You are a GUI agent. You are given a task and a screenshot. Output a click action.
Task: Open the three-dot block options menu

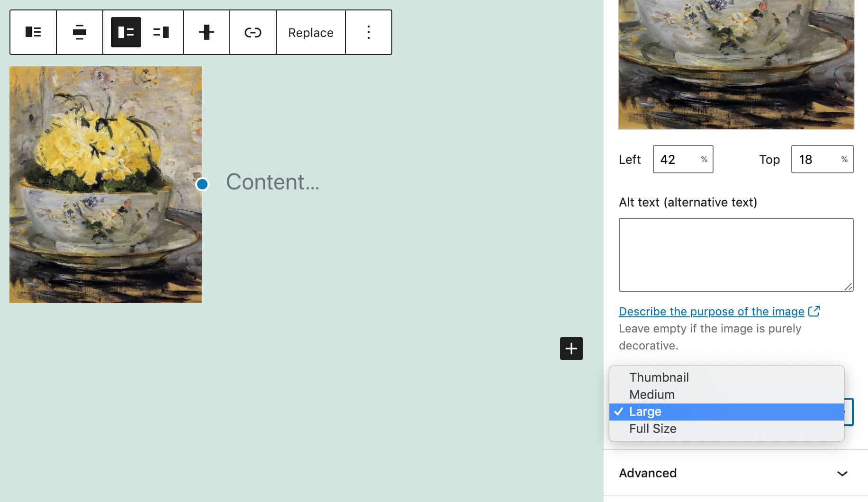[x=369, y=32]
